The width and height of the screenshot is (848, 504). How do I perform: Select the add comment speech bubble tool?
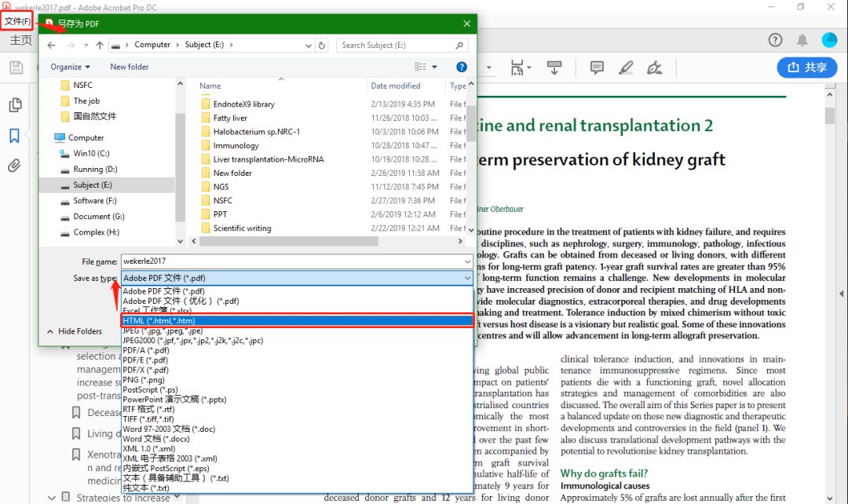(x=597, y=68)
